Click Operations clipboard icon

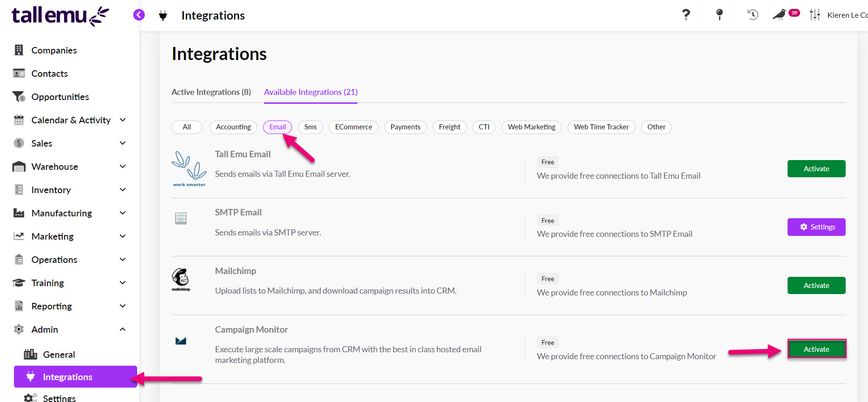[x=19, y=259]
